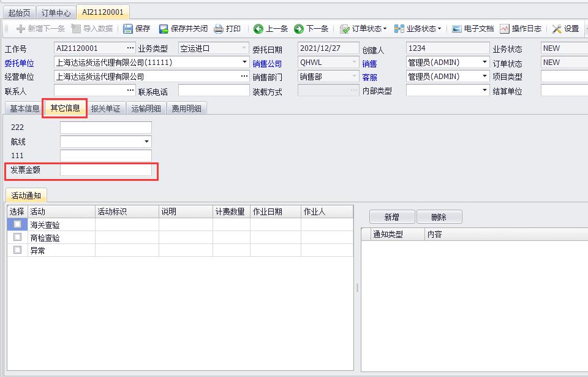Click the 删除 button
The height and width of the screenshot is (377, 588).
[439, 217]
